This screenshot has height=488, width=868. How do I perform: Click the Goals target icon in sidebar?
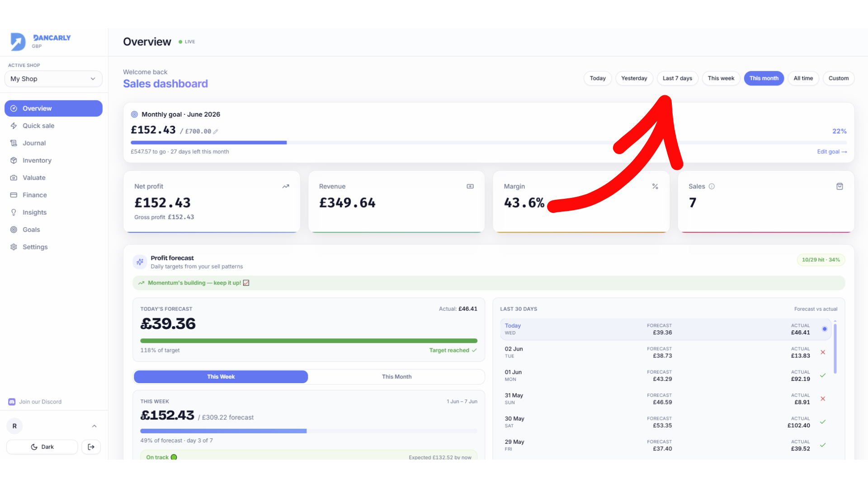pos(14,230)
